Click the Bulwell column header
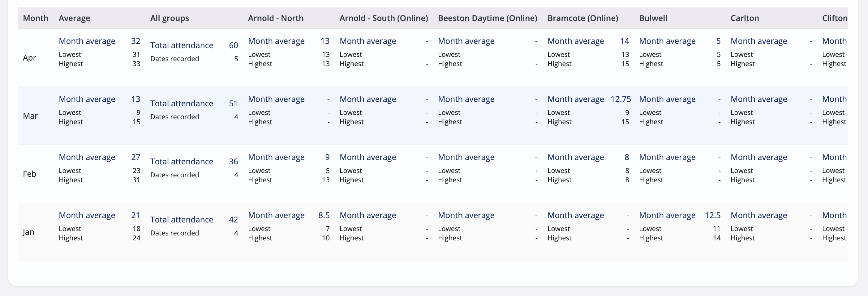868x296 pixels. [653, 18]
